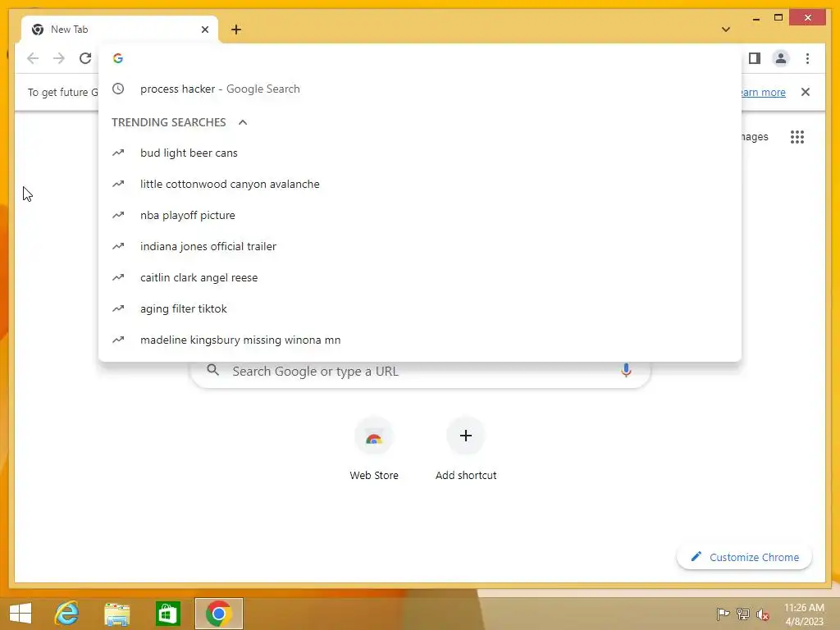840x630 pixels.
Task: Click the browser Back arrow
Action: click(33, 58)
